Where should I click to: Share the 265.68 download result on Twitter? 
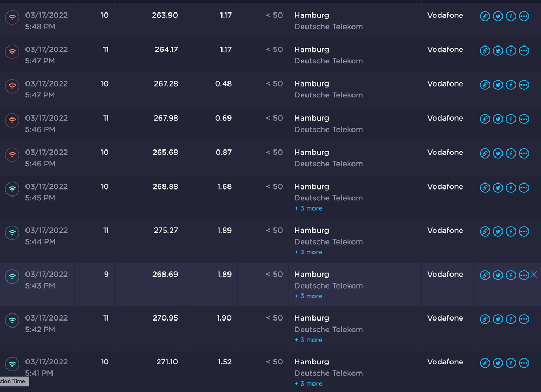click(x=498, y=153)
